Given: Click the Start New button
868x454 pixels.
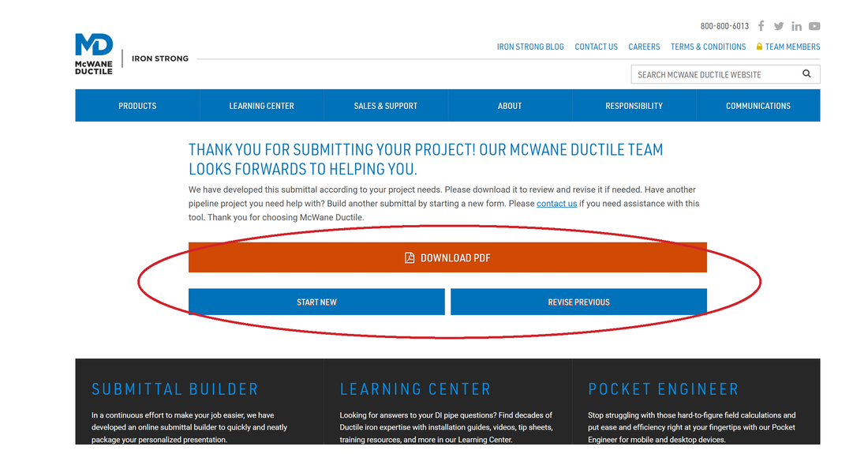Looking at the screenshot, I should 316,302.
